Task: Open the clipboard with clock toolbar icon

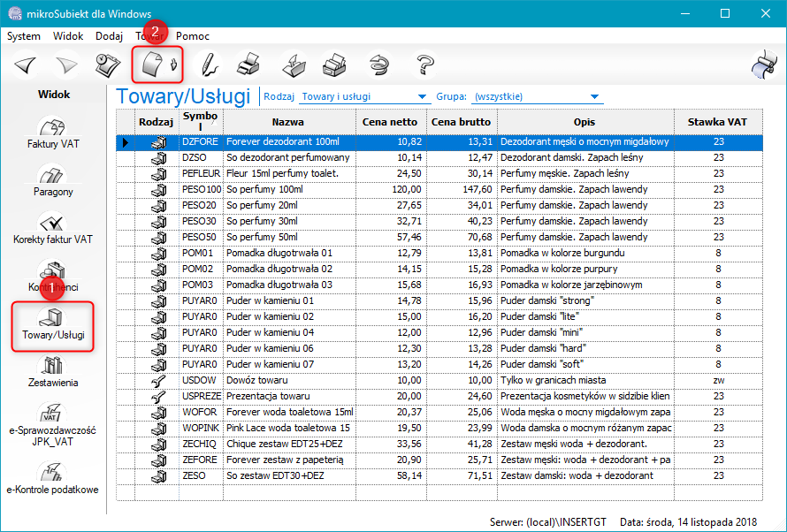Action: (x=107, y=65)
